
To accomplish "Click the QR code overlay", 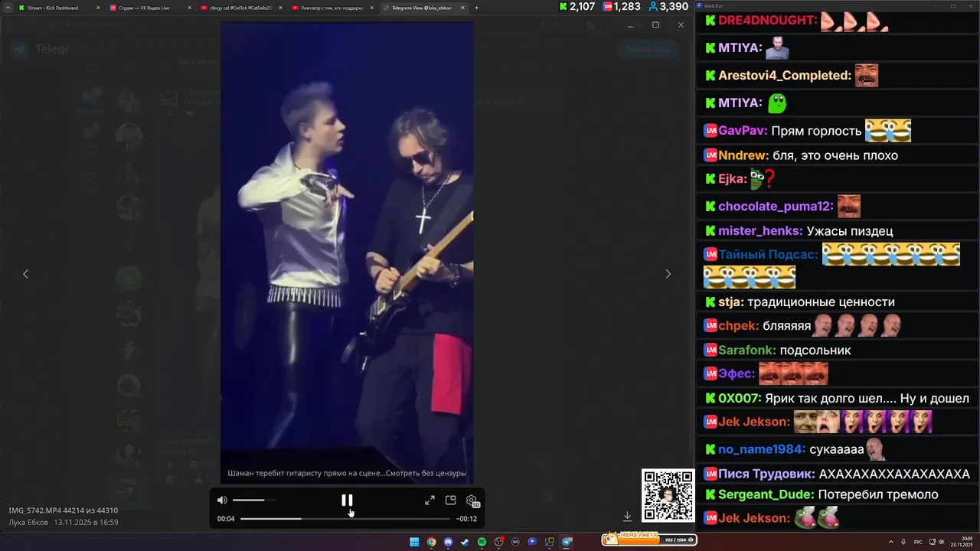I will tap(668, 495).
